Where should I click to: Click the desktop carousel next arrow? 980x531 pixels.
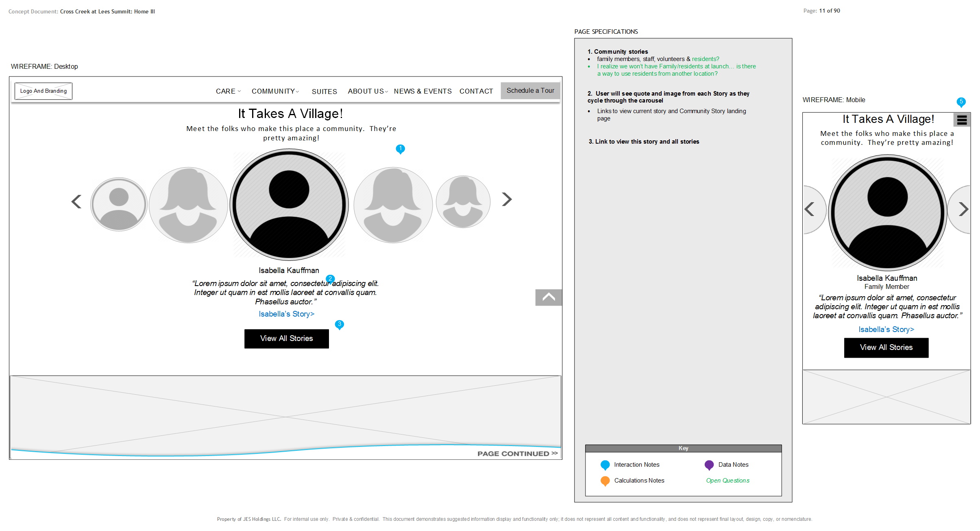pos(506,199)
